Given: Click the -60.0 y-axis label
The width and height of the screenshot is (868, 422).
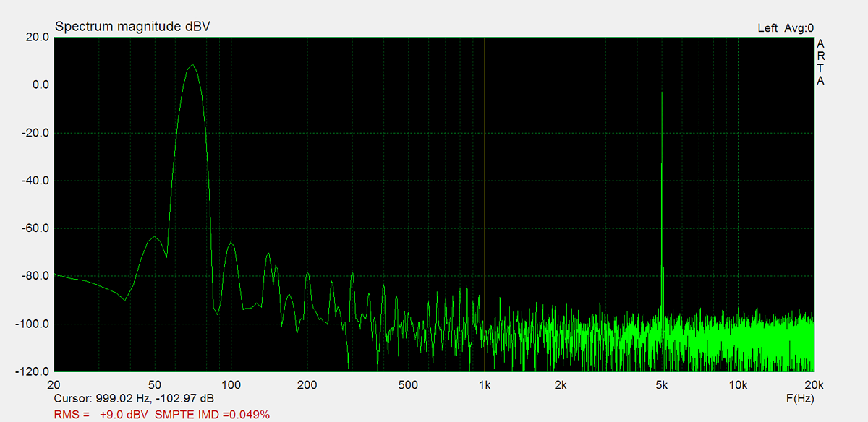Looking at the screenshot, I should [34, 228].
